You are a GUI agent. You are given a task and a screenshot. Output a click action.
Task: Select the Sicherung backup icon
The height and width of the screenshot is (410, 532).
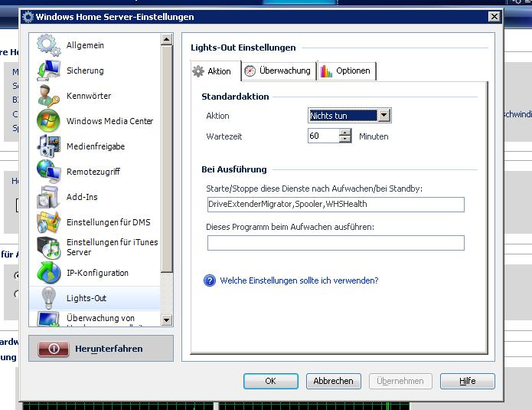pos(48,71)
